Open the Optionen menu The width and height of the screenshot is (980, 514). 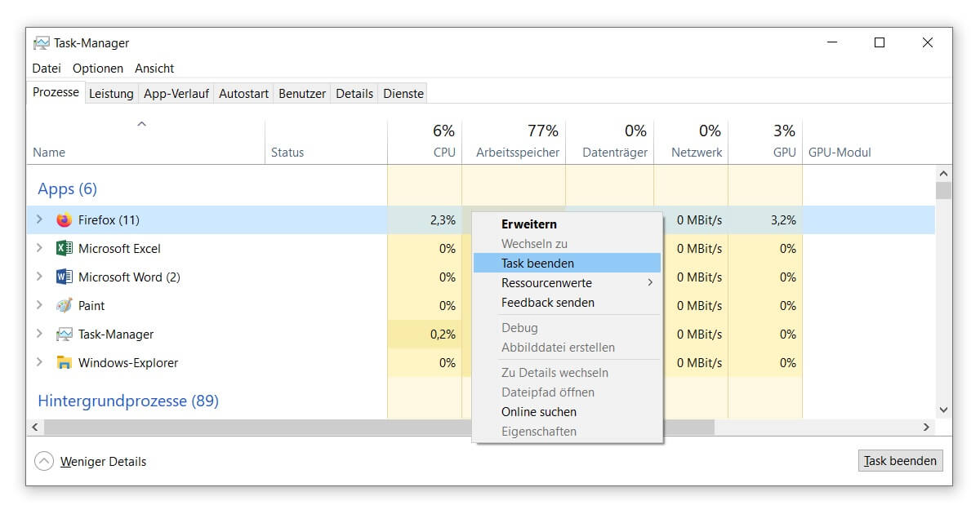pyautogui.click(x=98, y=69)
